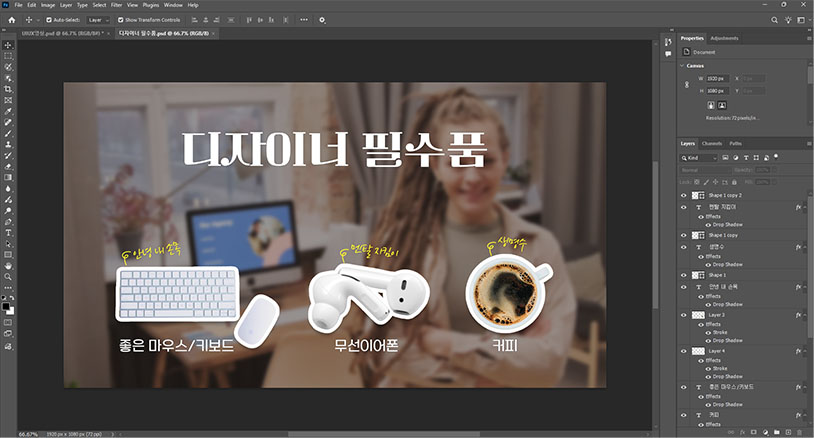
Task: Delete layer with trash icon
Action: point(799,432)
